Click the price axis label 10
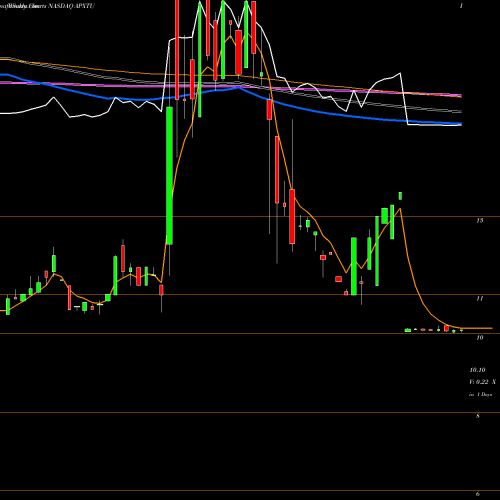500x500 pixels. (480, 338)
